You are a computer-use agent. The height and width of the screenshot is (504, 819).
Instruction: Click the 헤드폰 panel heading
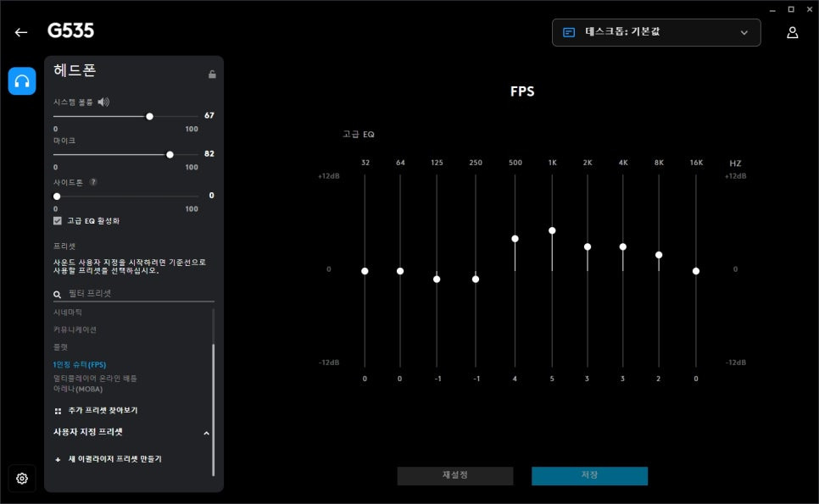coord(75,70)
